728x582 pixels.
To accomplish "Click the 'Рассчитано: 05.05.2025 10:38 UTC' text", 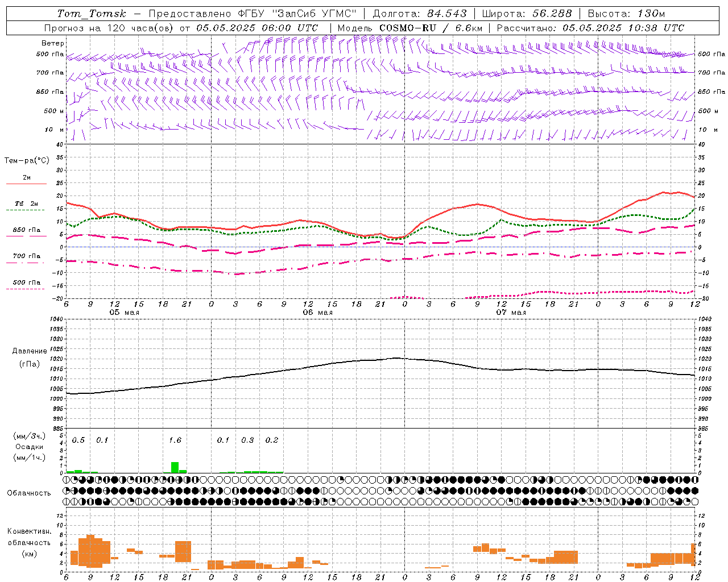I will pos(590,28).
